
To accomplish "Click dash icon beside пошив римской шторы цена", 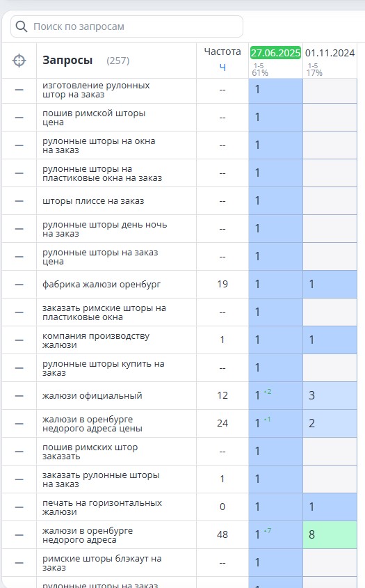I will [19, 118].
